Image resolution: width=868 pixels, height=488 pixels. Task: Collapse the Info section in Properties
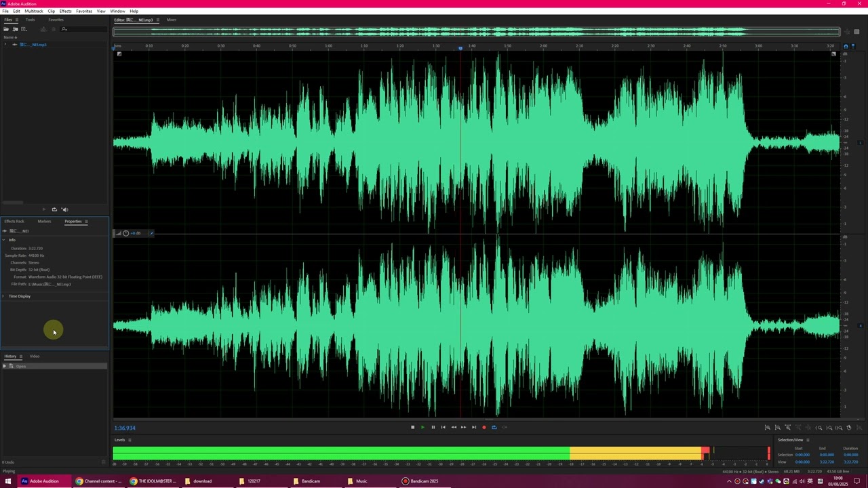pos(3,240)
